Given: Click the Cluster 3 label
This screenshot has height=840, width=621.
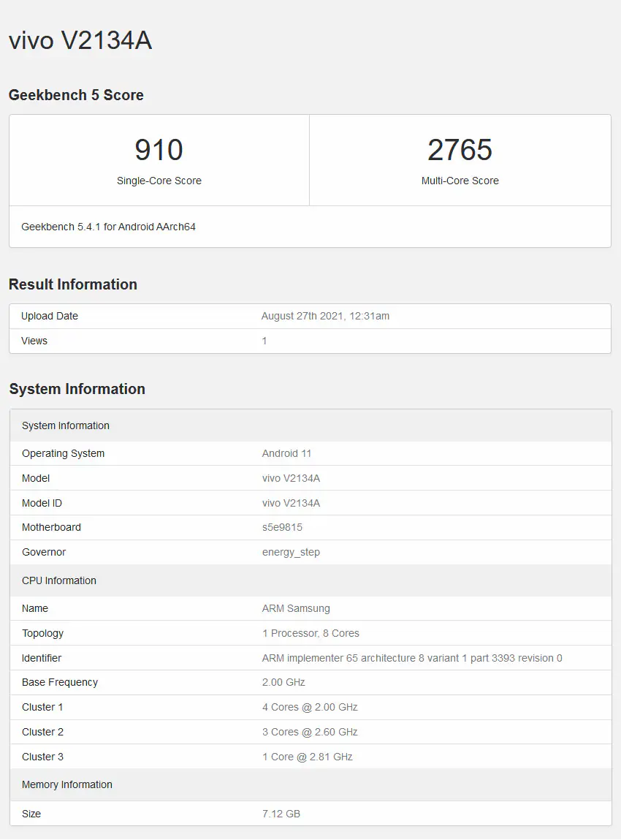Looking at the screenshot, I should tap(43, 757).
